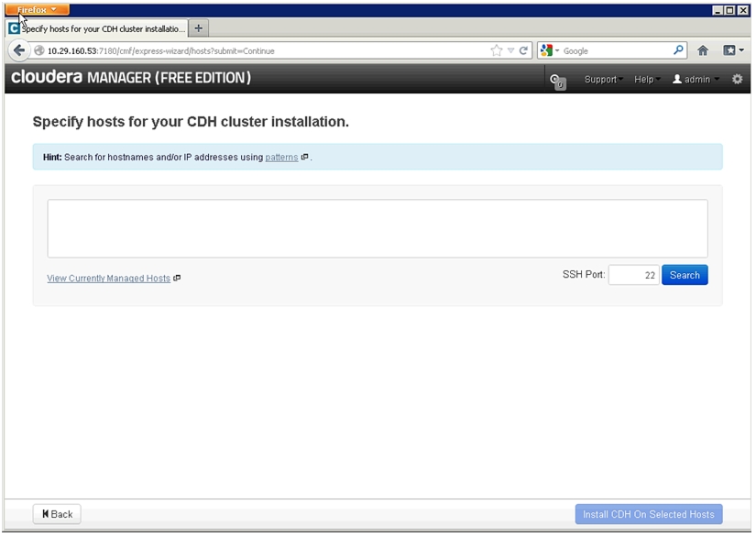
Task: Click the blue Search button
Action: [x=685, y=275]
